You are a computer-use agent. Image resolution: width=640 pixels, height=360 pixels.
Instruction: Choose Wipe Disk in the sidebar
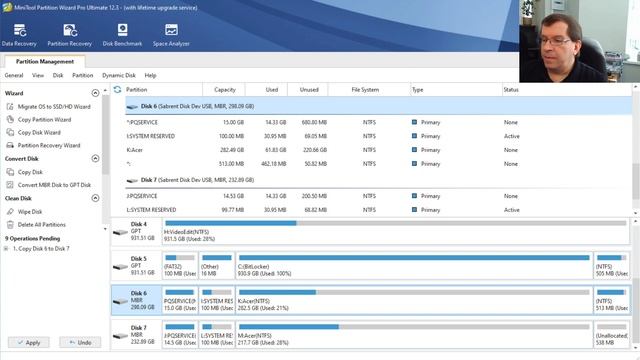(x=30, y=212)
